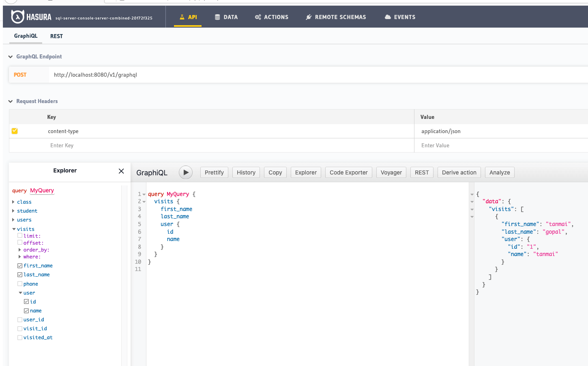This screenshot has width=588, height=366.
Task: Click the Hasura logo icon
Action: pos(17,17)
